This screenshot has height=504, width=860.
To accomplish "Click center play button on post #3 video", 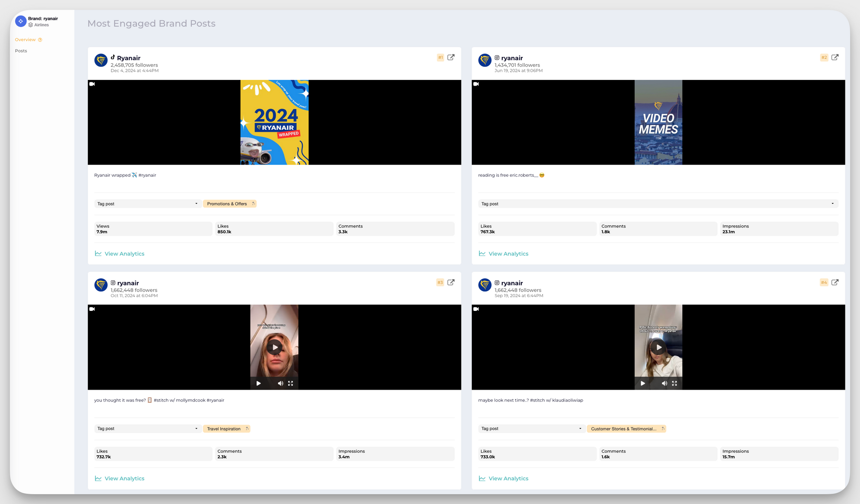I will point(274,347).
